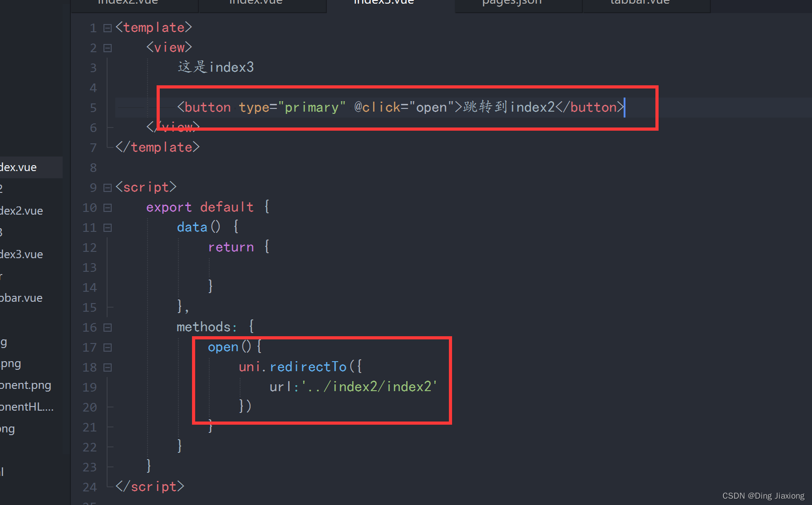Fold the uni.redirectTo call at line 18
Image resolution: width=812 pixels, height=505 pixels.
pyautogui.click(x=108, y=368)
